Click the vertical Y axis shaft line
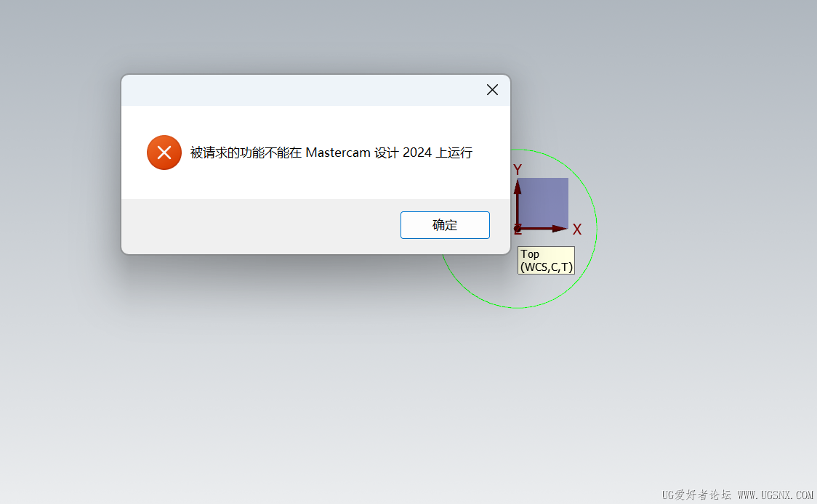 point(518,210)
